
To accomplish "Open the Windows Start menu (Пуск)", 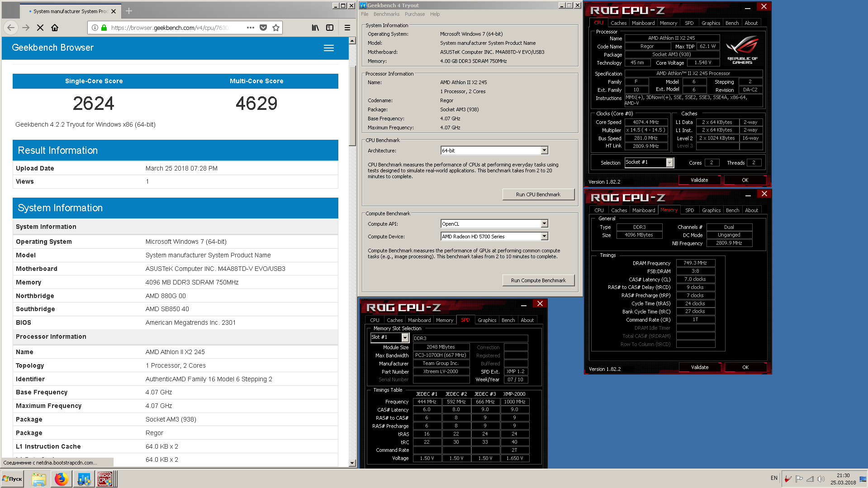I will 13,479.
